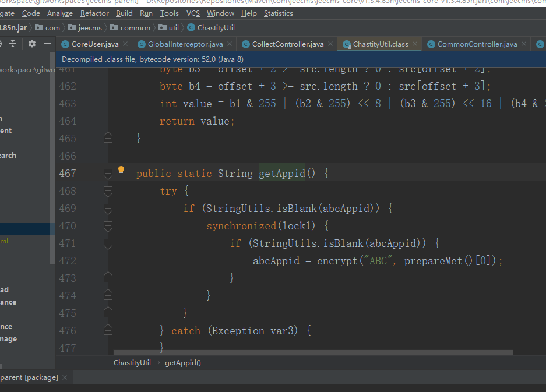Screen dimensions: 546x392
Task: Switch to the CollectController.java tab
Action: pos(287,44)
